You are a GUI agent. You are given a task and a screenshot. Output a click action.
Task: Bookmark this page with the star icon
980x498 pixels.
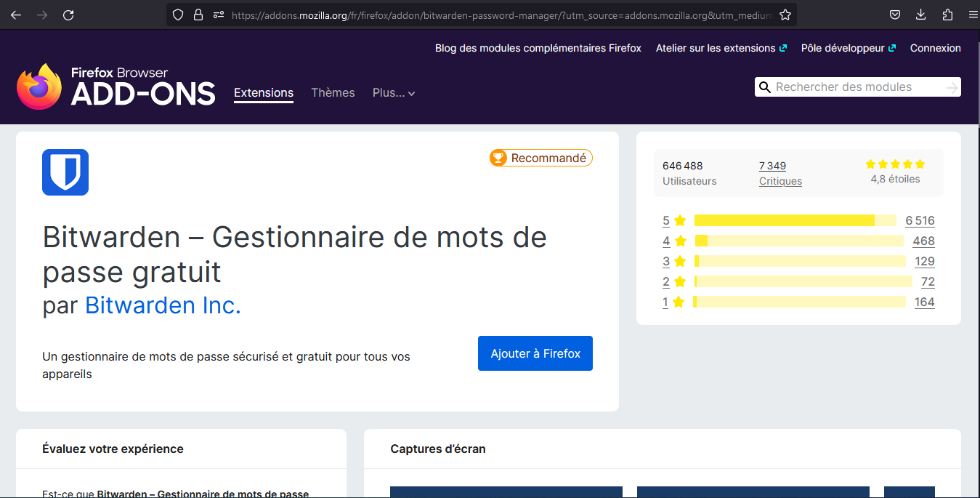click(x=785, y=15)
